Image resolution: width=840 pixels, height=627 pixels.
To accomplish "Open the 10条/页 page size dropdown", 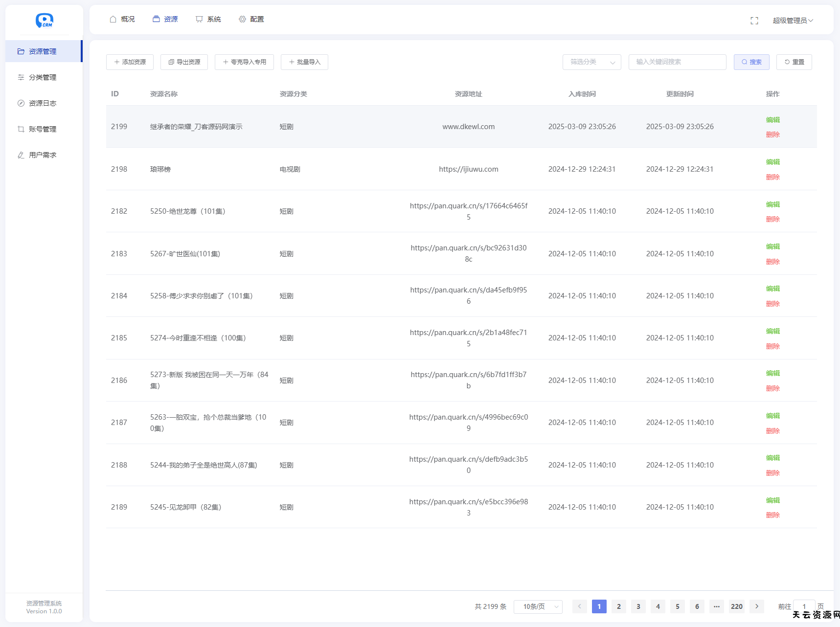I will [x=538, y=606].
